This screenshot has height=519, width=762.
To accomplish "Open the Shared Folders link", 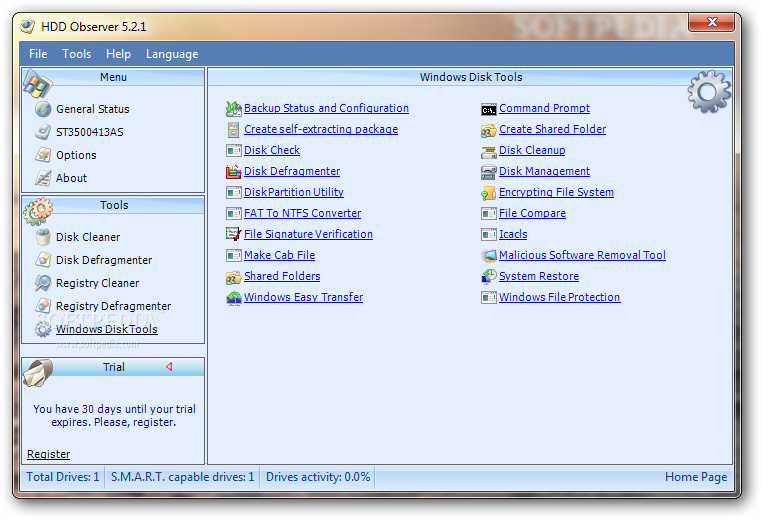I will [x=282, y=276].
